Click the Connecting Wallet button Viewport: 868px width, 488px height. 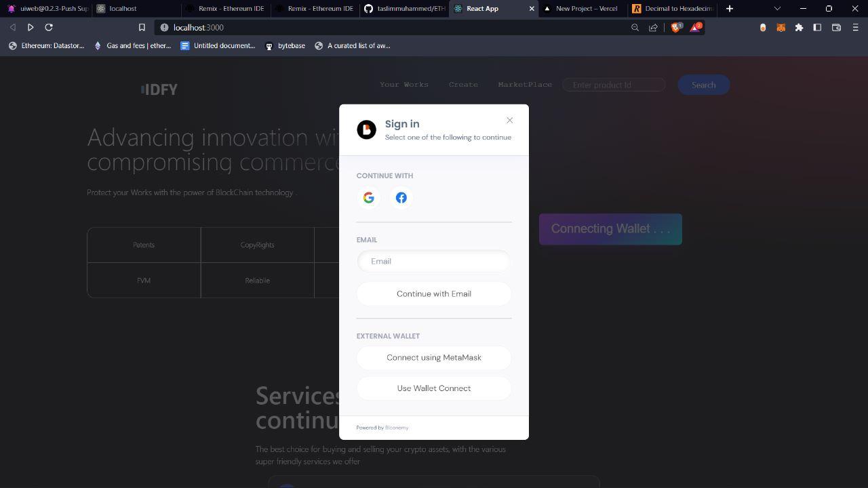610,229
